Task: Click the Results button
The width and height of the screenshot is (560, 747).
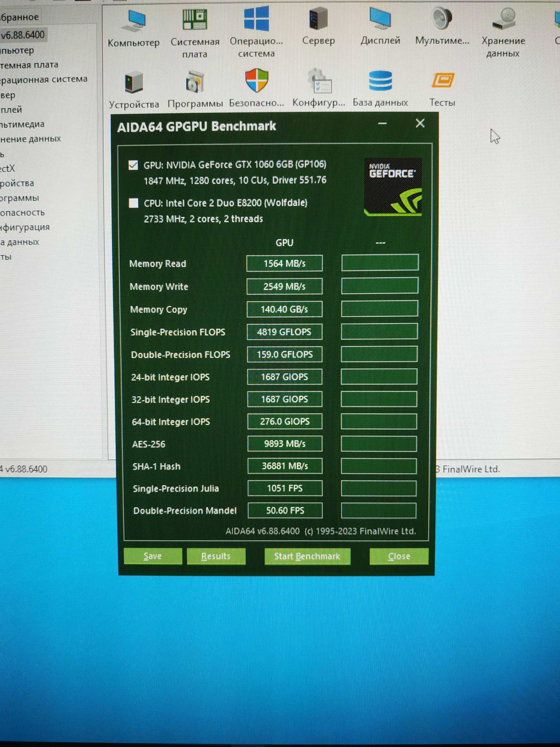Action: (x=216, y=556)
